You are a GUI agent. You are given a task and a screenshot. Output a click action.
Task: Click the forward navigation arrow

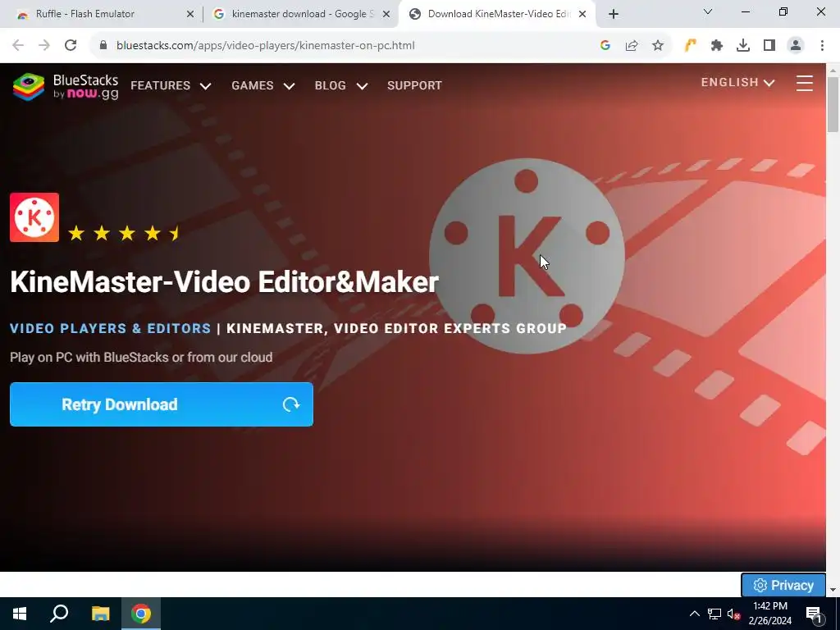[44, 46]
